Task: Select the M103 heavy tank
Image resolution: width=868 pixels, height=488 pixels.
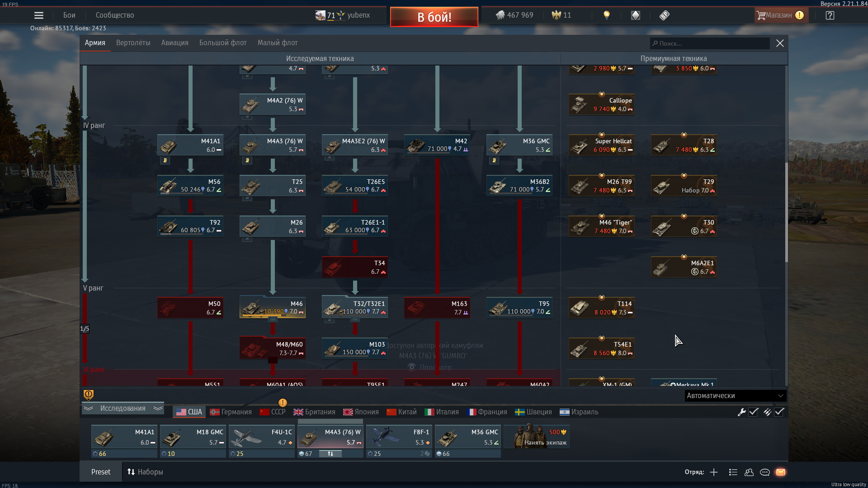Action: point(355,348)
